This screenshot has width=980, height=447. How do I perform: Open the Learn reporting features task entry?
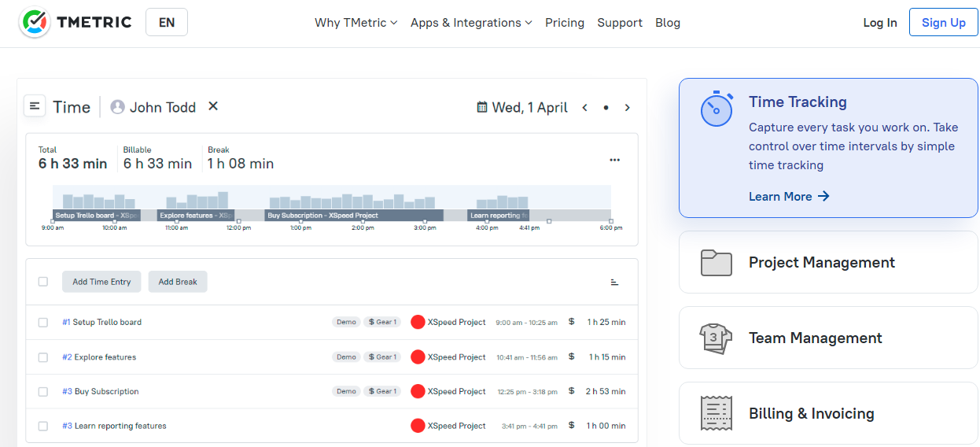114,426
